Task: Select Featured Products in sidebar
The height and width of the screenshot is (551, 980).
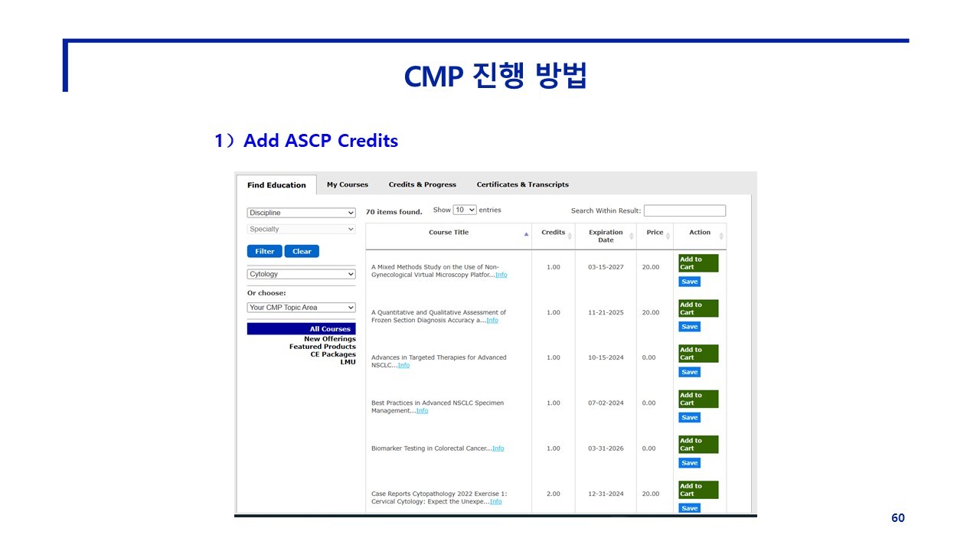Action: tap(322, 347)
